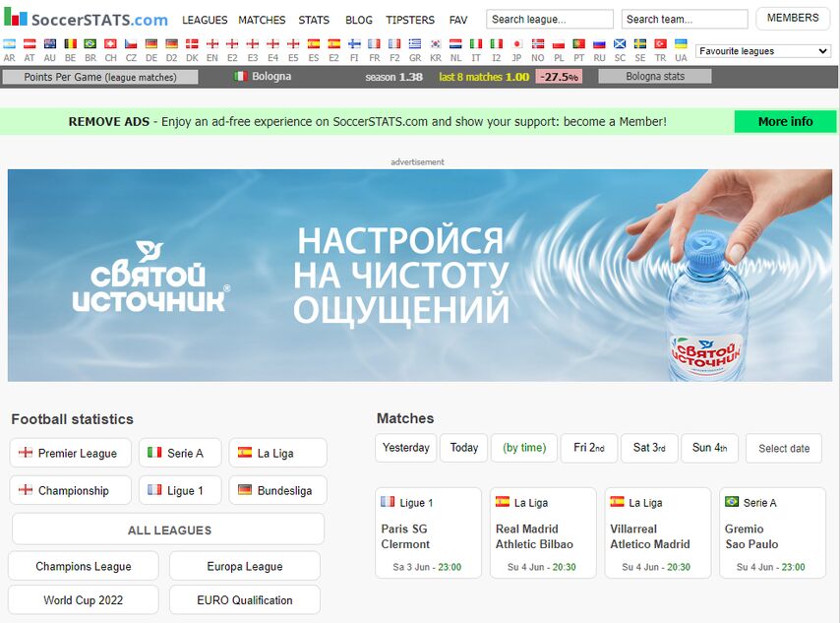Open Czech league via CZ flag
Image resolution: width=840 pixels, height=623 pixels.
(131, 44)
